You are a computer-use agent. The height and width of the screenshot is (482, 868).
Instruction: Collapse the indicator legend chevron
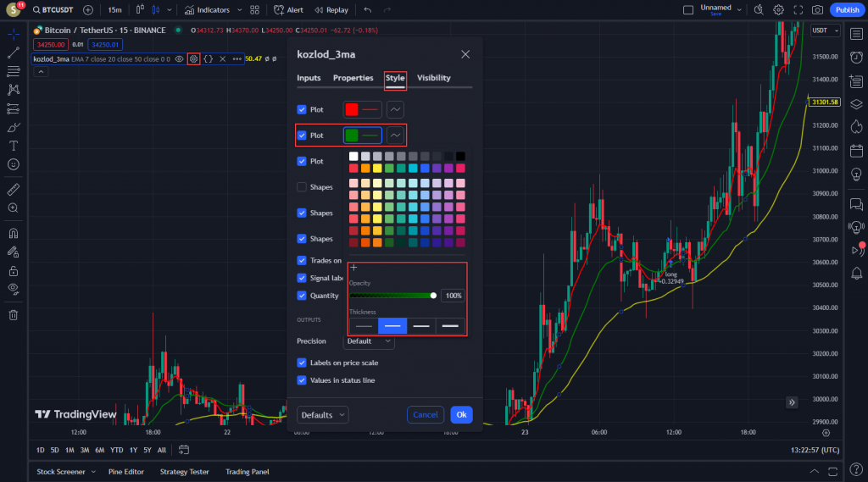click(x=41, y=72)
